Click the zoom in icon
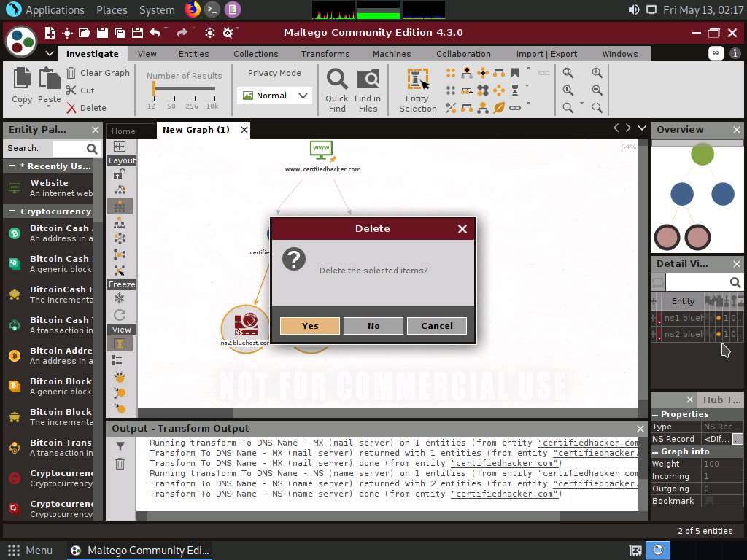This screenshot has width=747, height=560. coord(597,73)
